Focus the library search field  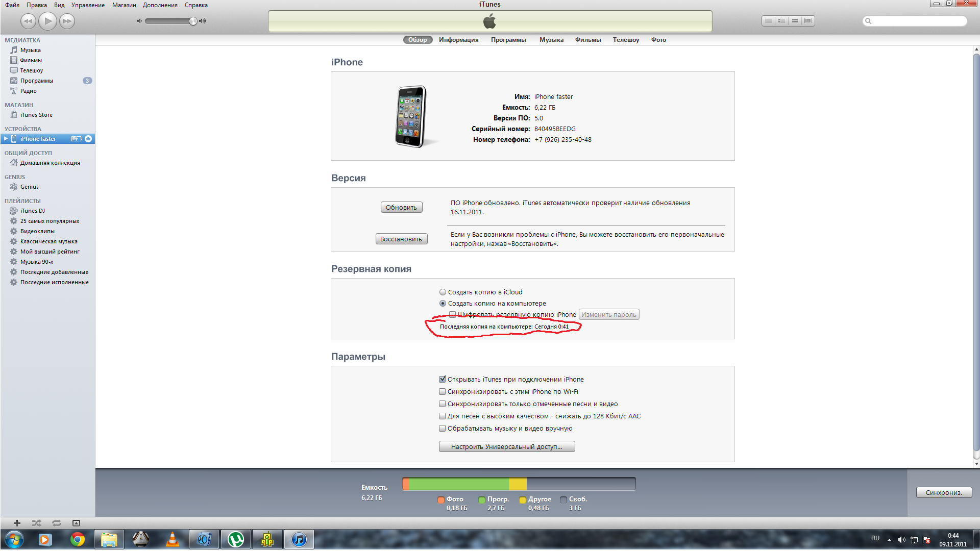pos(915,21)
